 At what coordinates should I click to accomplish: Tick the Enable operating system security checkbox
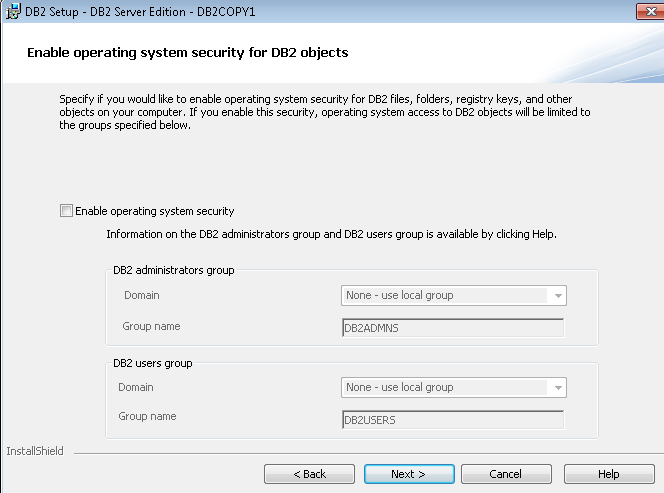point(66,210)
